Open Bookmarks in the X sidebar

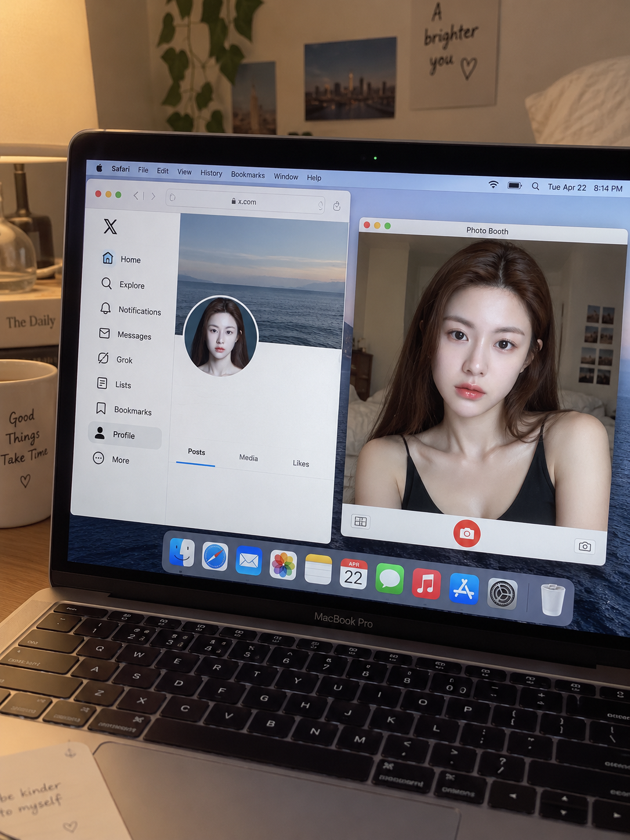[x=124, y=410]
